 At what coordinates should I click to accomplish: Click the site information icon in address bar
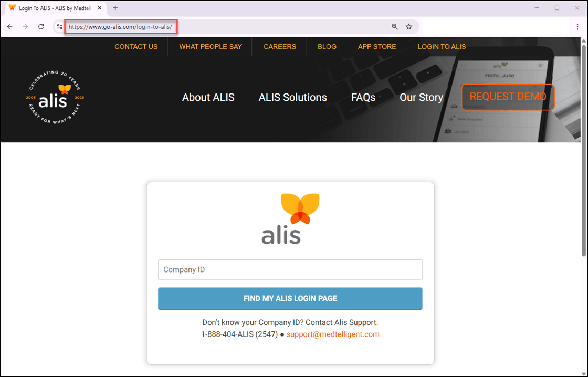coord(59,26)
